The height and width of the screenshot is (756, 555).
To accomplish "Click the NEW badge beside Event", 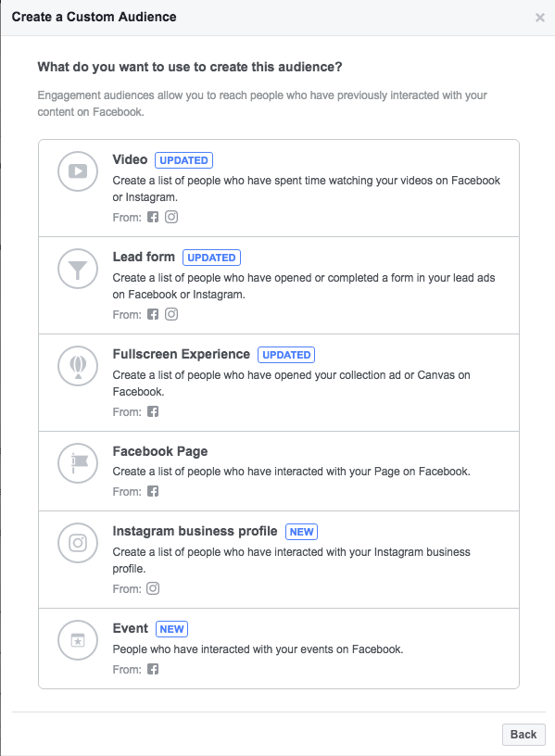I will pos(171,629).
